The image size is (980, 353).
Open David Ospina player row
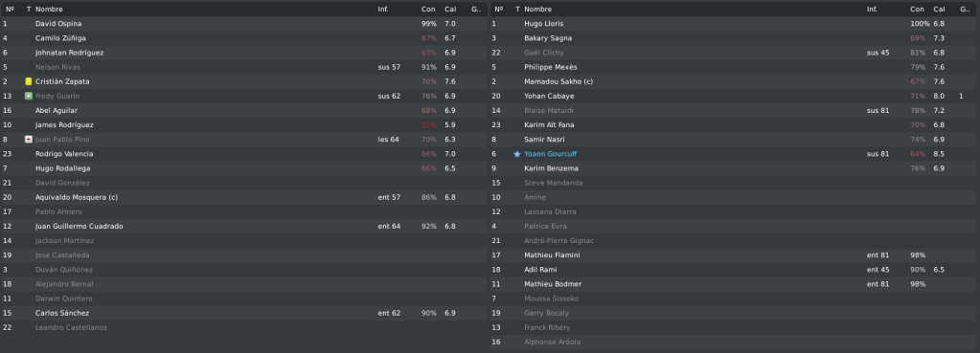(243, 24)
